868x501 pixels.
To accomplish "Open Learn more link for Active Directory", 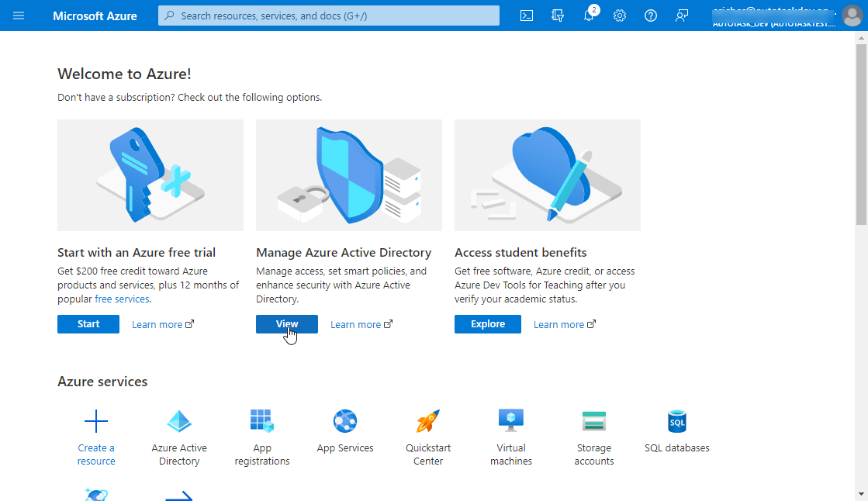I will [361, 324].
